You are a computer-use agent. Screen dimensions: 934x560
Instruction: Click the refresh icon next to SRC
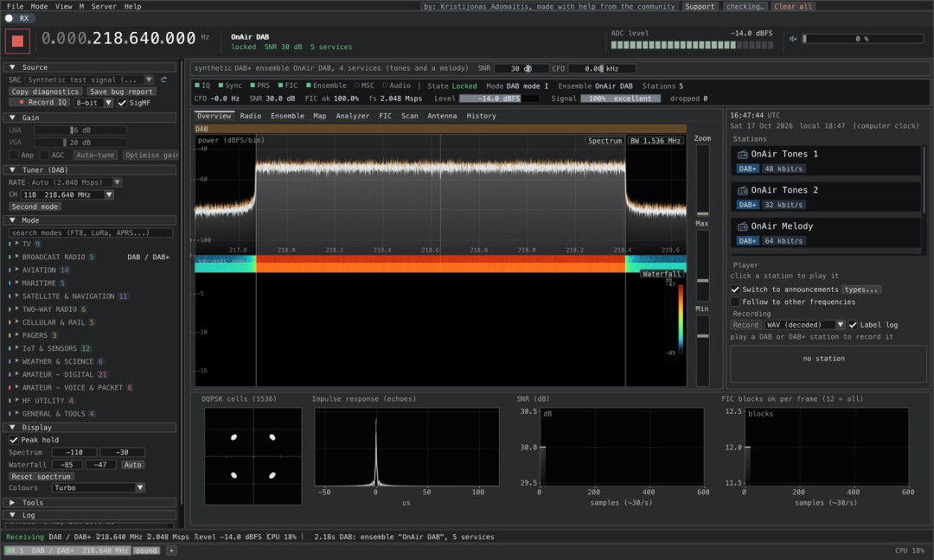pyautogui.click(x=163, y=80)
